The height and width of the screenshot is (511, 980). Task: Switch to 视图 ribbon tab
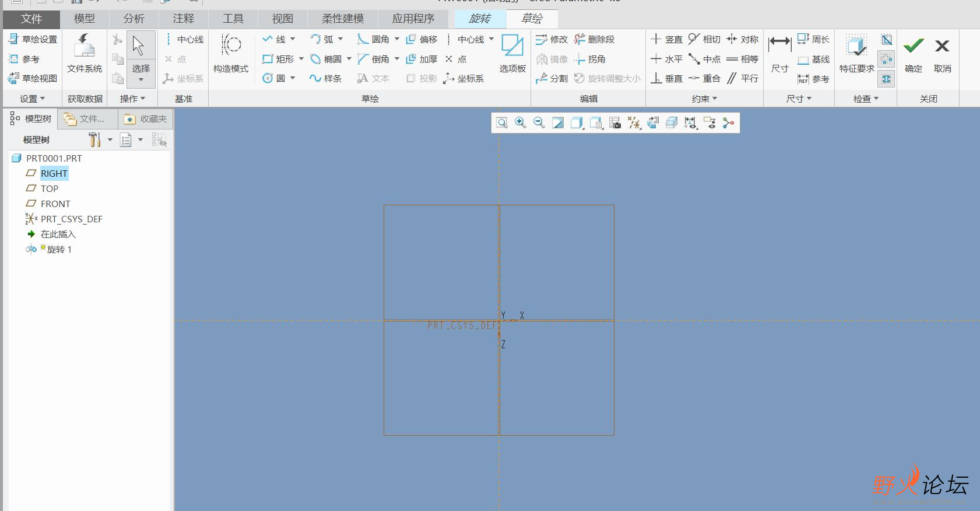283,19
